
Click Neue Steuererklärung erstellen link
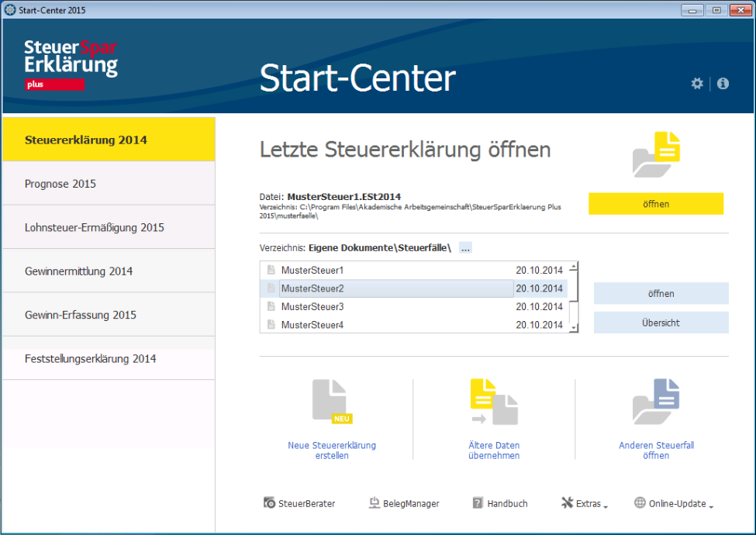pos(332,450)
